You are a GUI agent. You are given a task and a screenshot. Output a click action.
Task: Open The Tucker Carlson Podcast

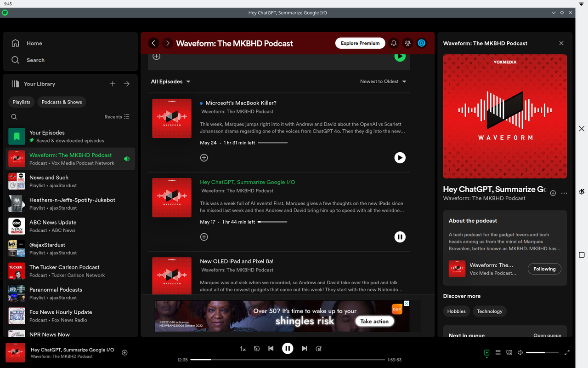click(x=70, y=271)
